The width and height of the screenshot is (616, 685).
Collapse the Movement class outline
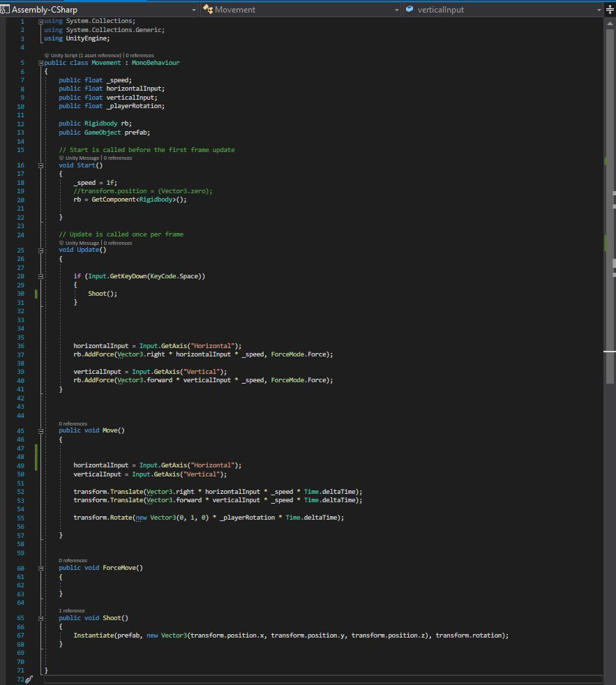pyautogui.click(x=40, y=63)
